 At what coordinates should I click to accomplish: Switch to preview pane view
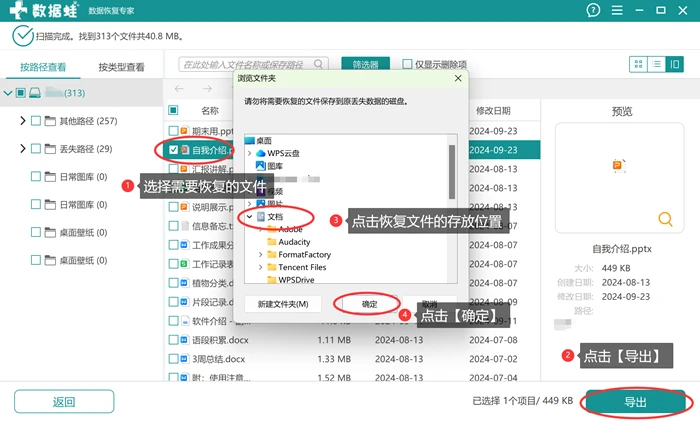(675, 64)
